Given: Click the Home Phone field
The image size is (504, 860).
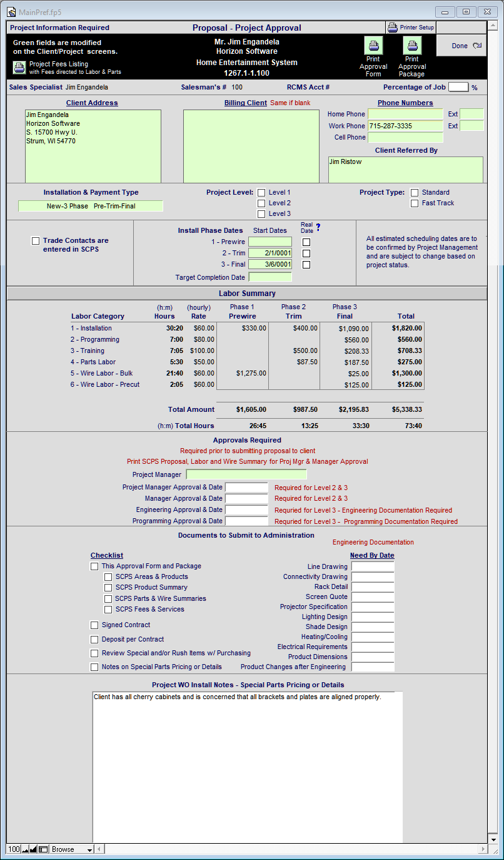Looking at the screenshot, I should click(405, 115).
